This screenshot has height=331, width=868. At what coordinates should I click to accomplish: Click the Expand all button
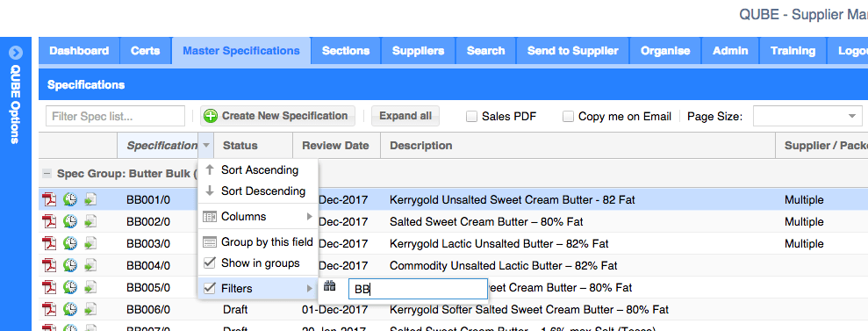[x=405, y=116]
